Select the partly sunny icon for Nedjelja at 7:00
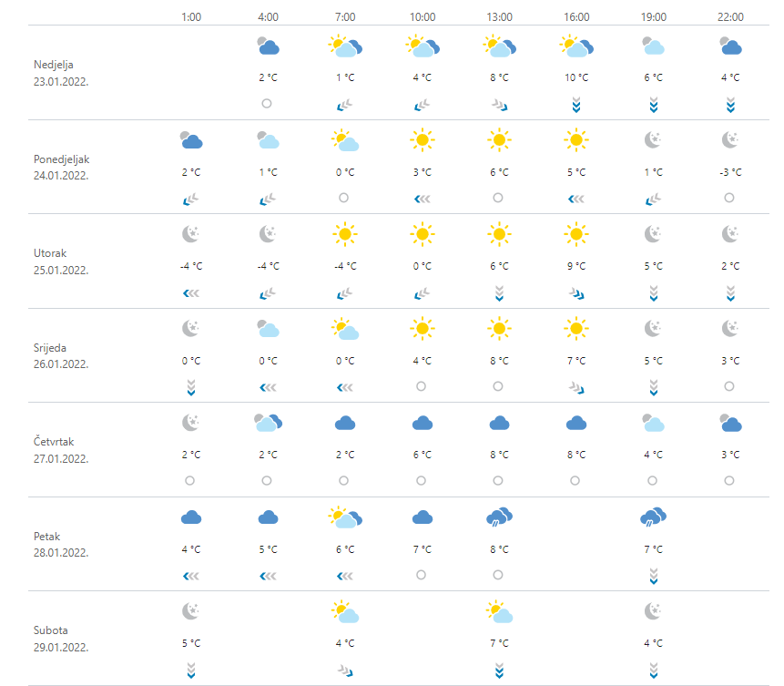The width and height of the screenshot is (784, 686). 344,46
